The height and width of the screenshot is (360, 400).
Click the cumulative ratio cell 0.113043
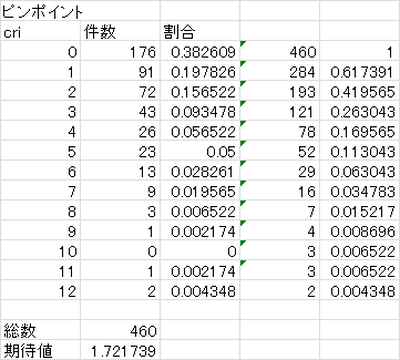(x=360, y=151)
